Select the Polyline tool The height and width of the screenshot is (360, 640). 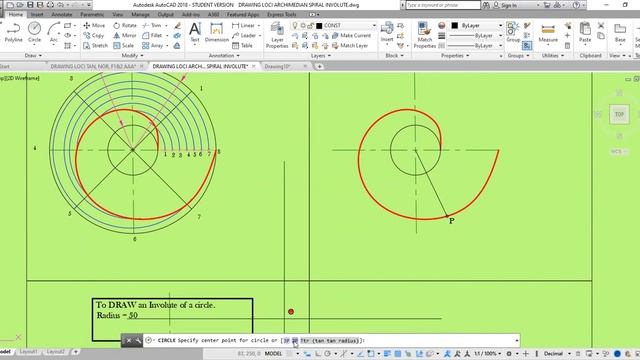click(13, 32)
